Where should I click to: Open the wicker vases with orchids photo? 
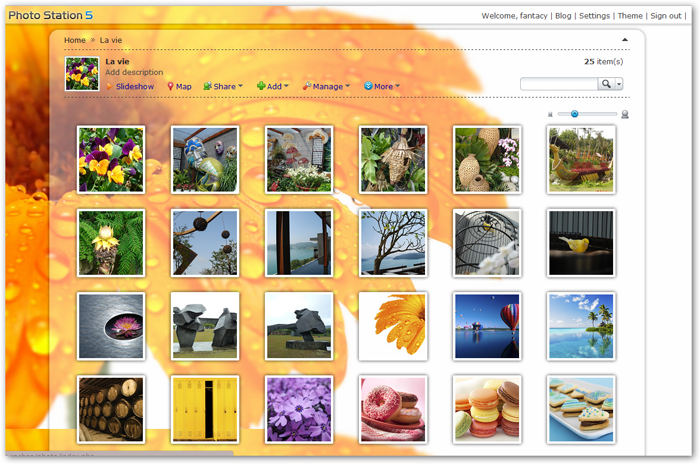pyautogui.click(x=487, y=159)
